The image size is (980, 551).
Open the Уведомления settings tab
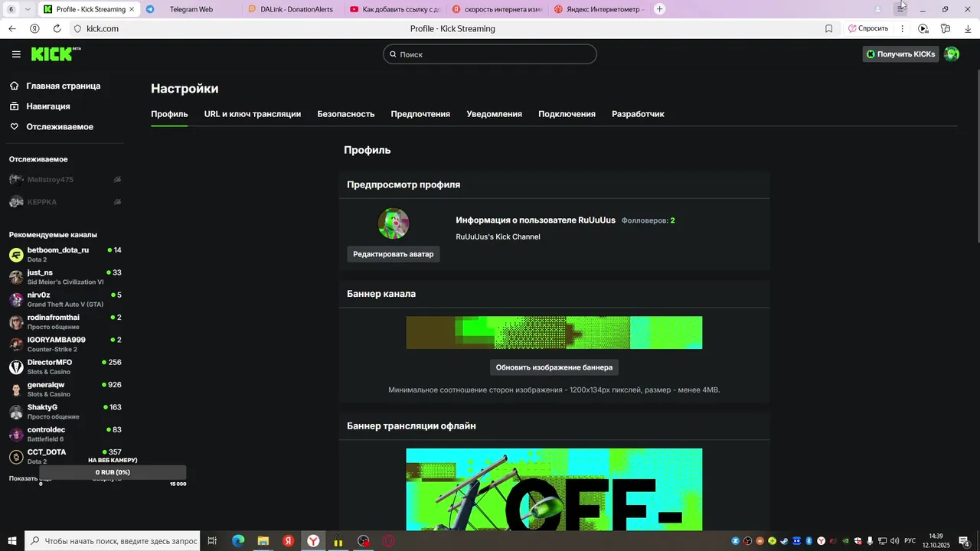[495, 114]
